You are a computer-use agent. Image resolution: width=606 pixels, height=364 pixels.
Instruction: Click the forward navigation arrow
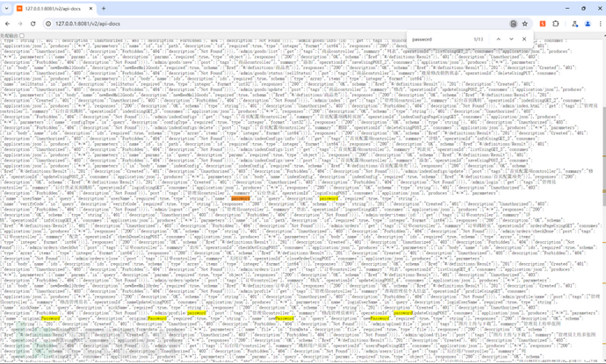pyautogui.click(x=21, y=24)
